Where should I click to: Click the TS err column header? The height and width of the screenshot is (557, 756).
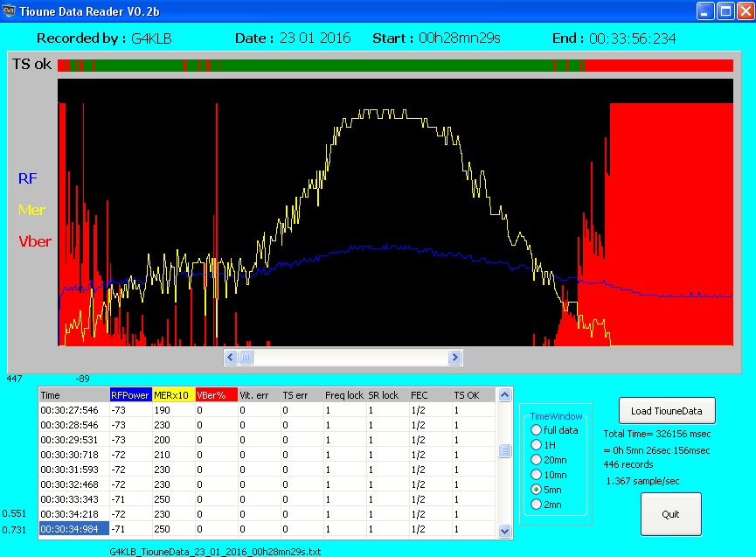(x=302, y=395)
